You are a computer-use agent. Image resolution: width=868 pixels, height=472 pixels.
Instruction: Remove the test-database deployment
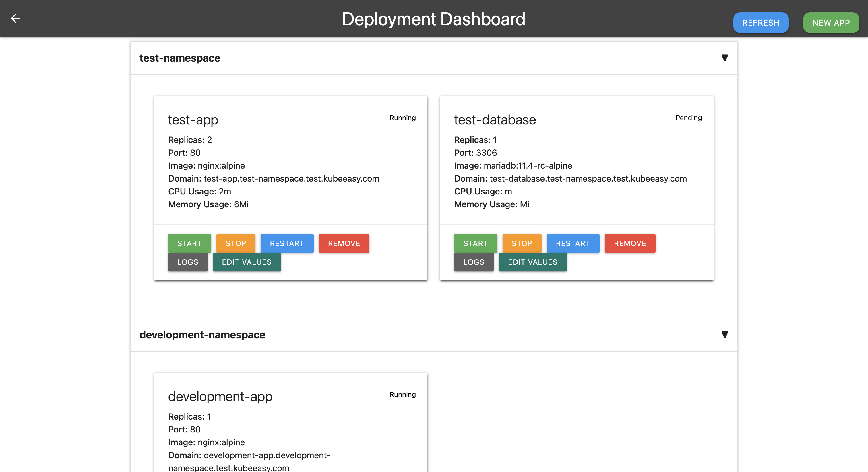630,243
